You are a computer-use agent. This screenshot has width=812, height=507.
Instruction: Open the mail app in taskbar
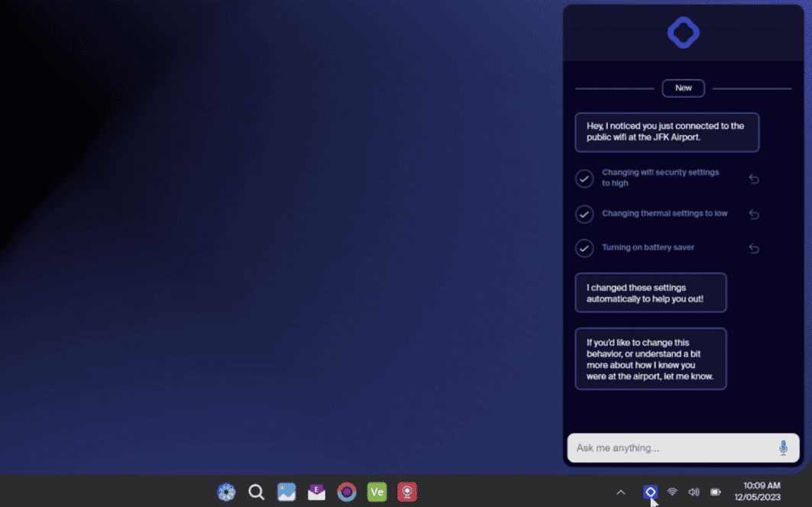316,492
